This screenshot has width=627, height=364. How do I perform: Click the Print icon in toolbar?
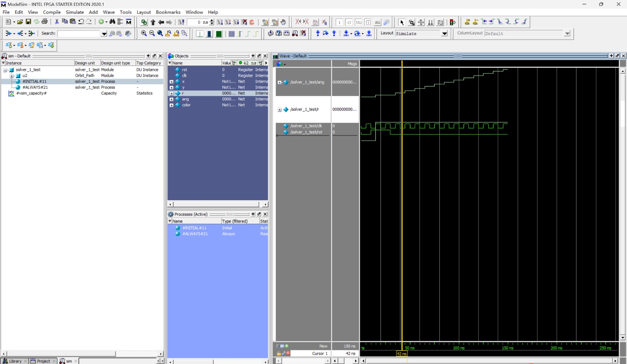coord(45,22)
